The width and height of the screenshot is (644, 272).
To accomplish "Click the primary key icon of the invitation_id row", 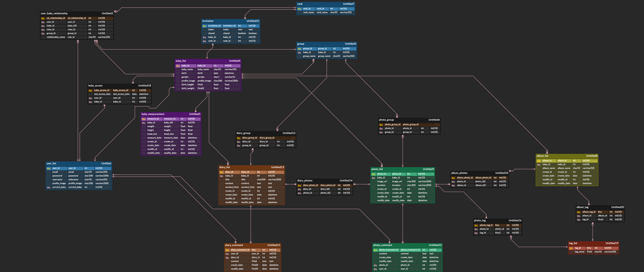I will [x=204, y=26].
